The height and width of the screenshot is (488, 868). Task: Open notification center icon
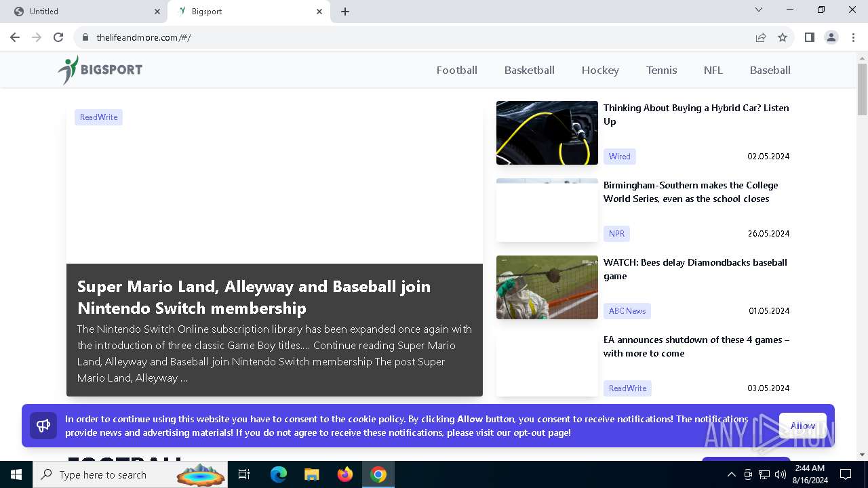[846, 474]
